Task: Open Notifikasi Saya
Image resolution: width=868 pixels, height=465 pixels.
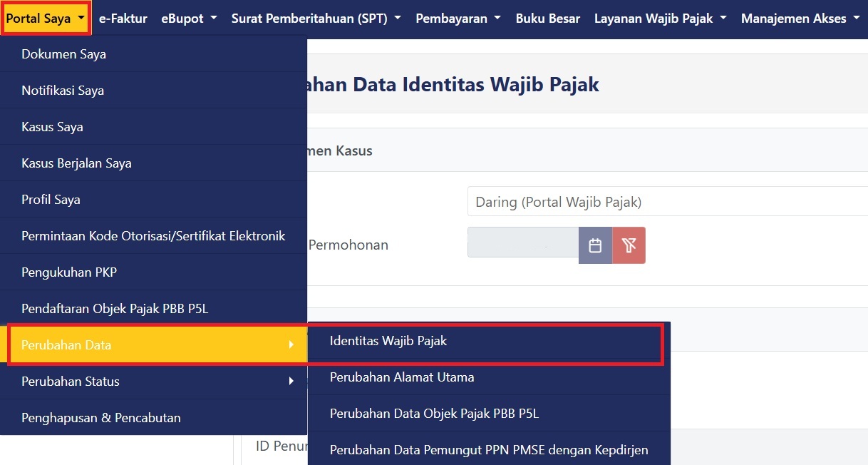Action: tap(63, 91)
